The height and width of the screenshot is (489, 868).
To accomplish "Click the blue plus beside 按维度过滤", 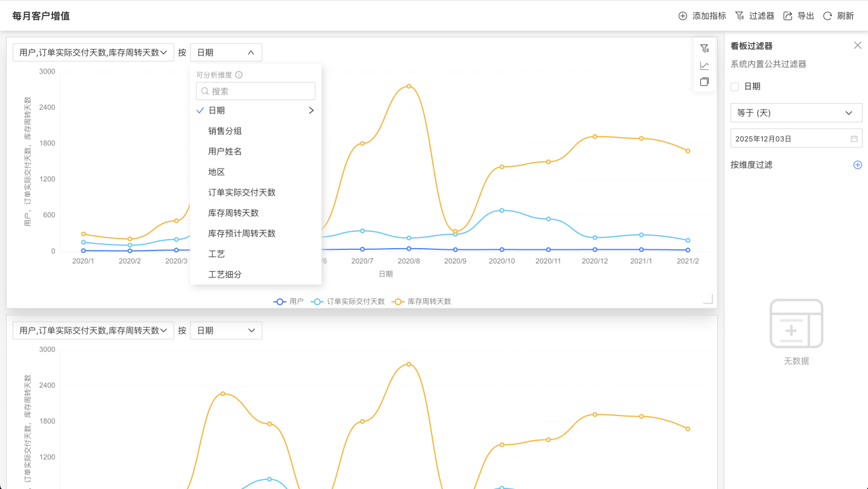I will click(857, 165).
